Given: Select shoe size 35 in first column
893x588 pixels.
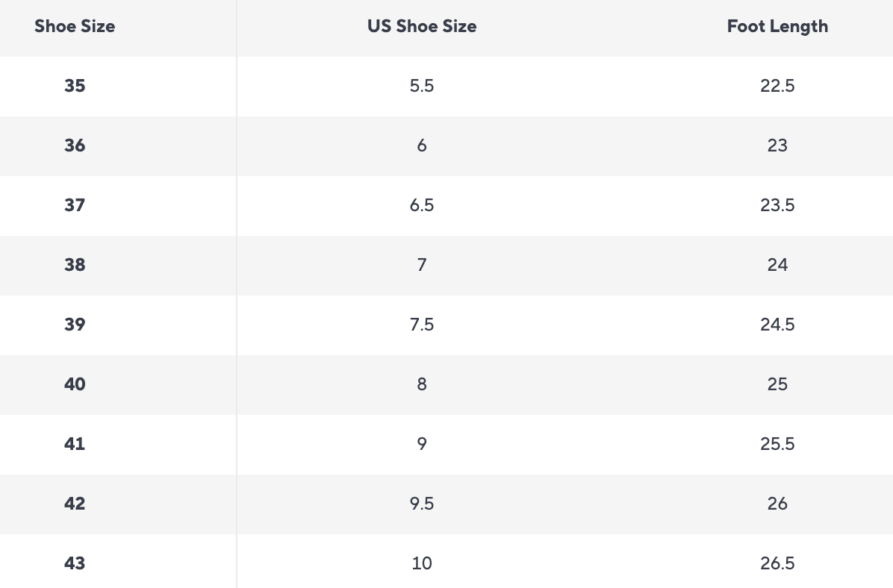Looking at the screenshot, I should click(75, 86).
